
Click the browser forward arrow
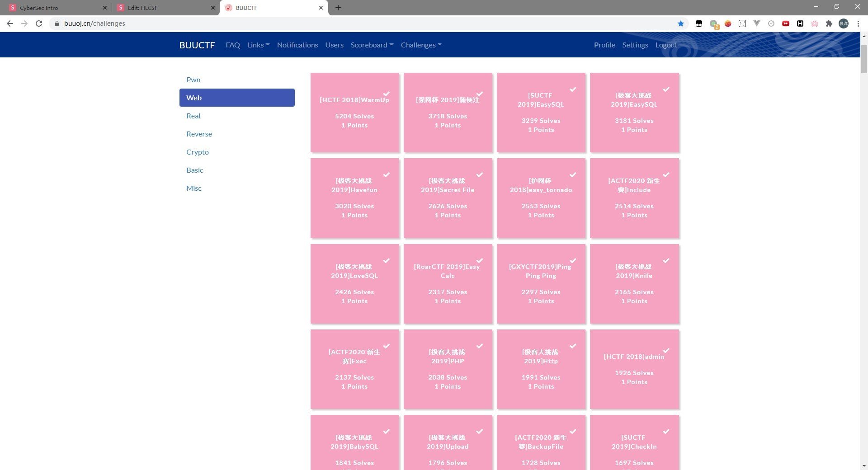pyautogui.click(x=24, y=23)
